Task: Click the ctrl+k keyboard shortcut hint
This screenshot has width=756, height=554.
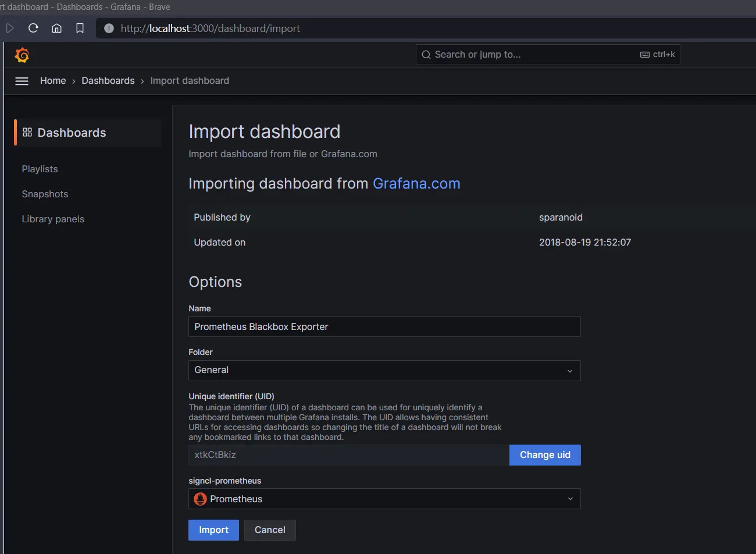Action: (658, 54)
